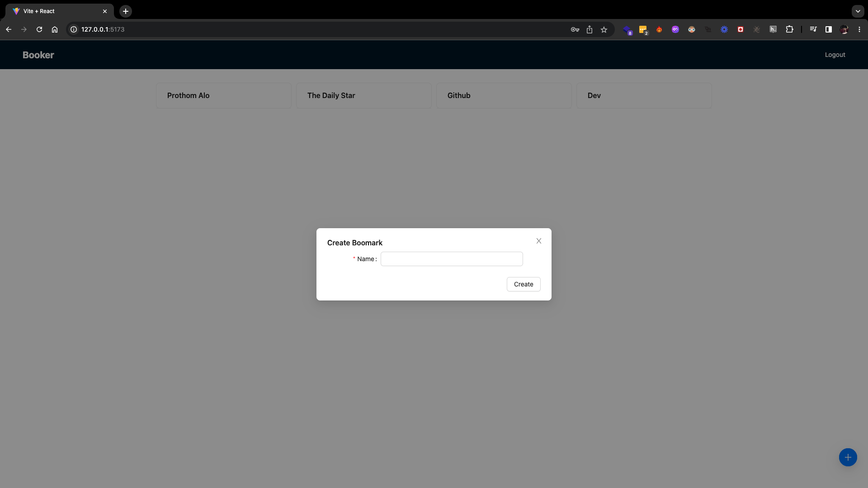Image resolution: width=868 pixels, height=488 pixels.
Task: Click the Booker logo
Action: pyautogui.click(x=38, y=55)
